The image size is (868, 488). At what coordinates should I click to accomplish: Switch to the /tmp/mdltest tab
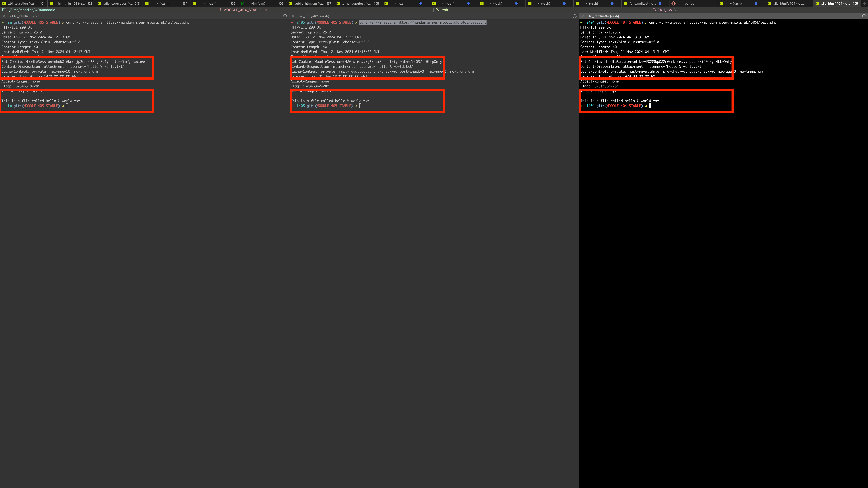[645, 3]
